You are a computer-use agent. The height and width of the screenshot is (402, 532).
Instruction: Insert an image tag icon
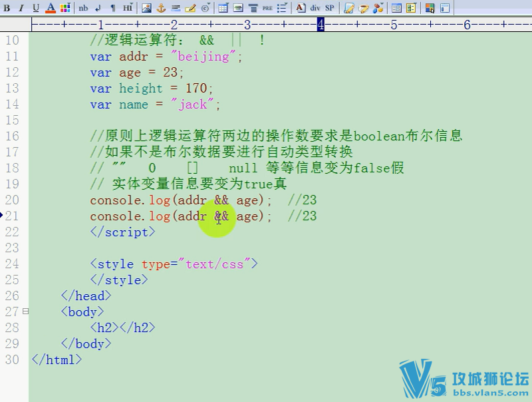coord(146,8)
